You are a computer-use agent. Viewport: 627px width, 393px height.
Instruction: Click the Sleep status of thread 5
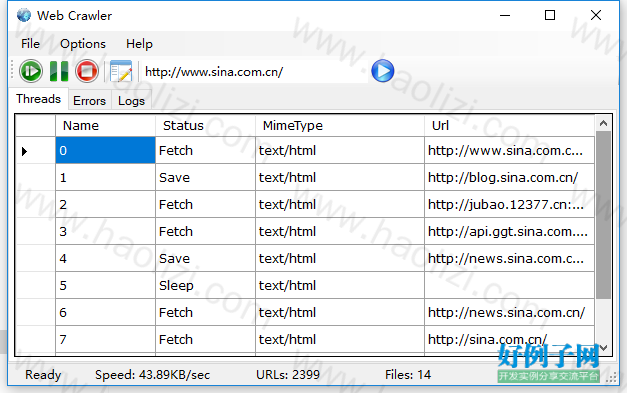205,285
